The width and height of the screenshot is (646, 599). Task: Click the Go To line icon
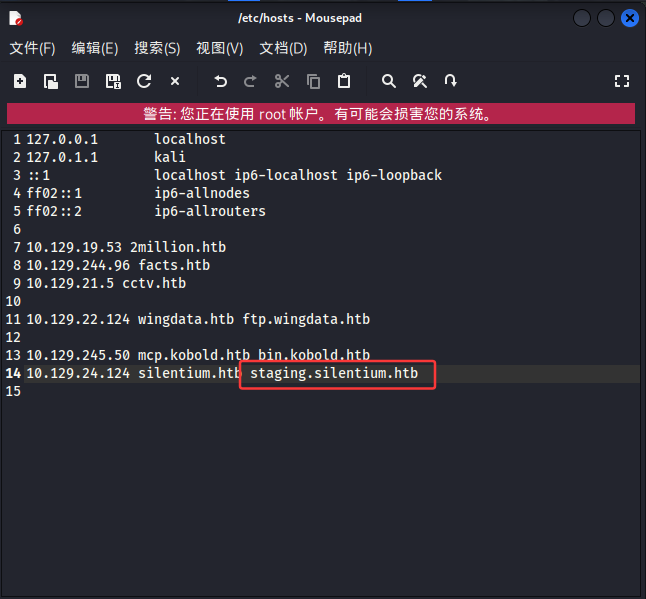451,81
